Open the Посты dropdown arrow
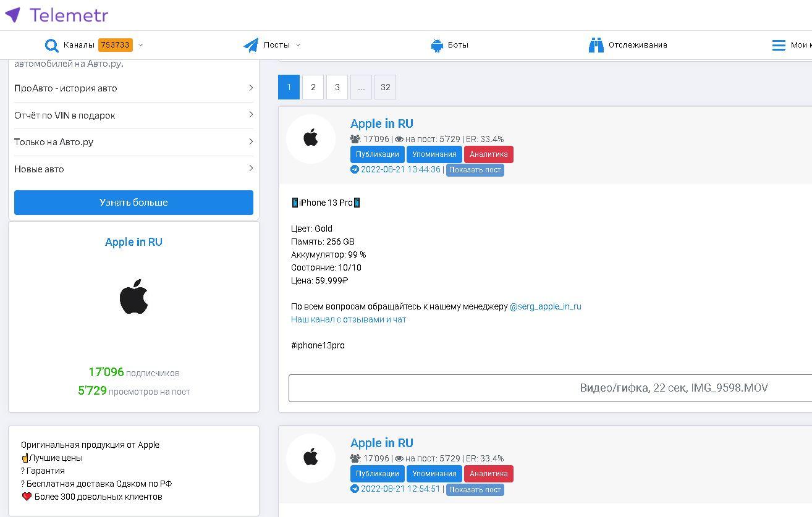Screen dimensions: 812x517 point(298,45)
